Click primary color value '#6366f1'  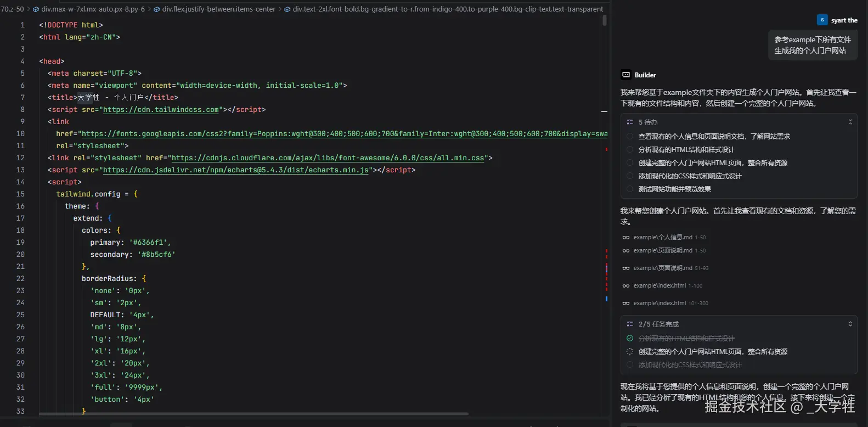pyautogui.click(x=150, y=243)
